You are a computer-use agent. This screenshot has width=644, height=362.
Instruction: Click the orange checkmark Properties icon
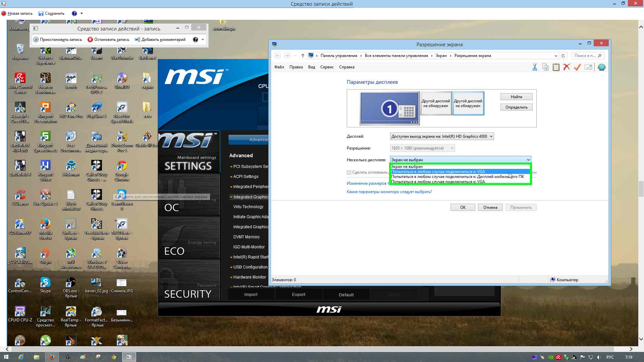tap(577, 67)
